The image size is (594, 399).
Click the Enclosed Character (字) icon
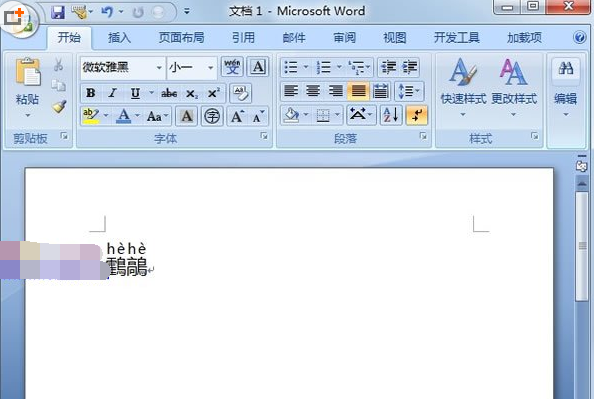tap(211, 116)
